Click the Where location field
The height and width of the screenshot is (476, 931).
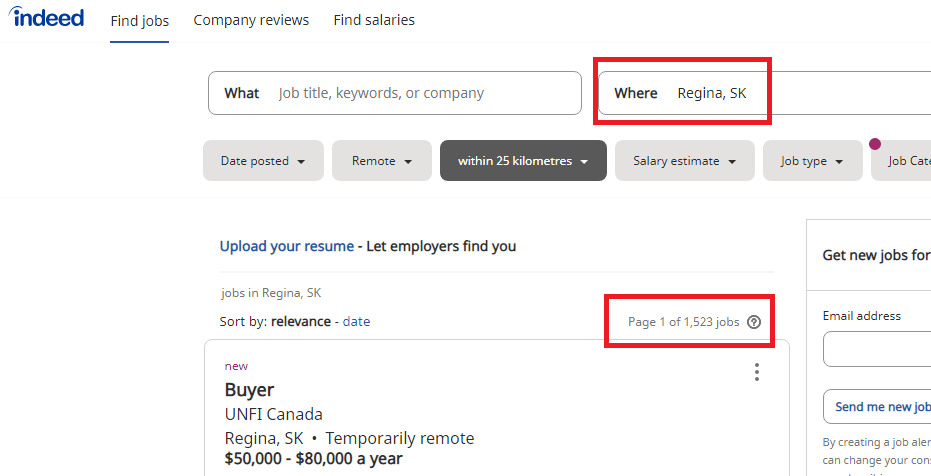click(x=764, y=93)
